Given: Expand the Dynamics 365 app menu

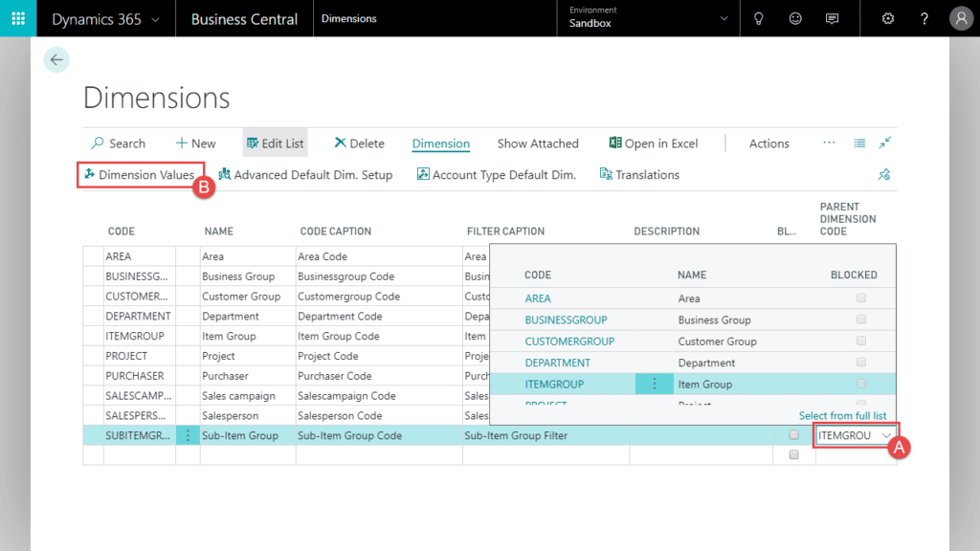Looking at the screenshot, I should 105,18.
